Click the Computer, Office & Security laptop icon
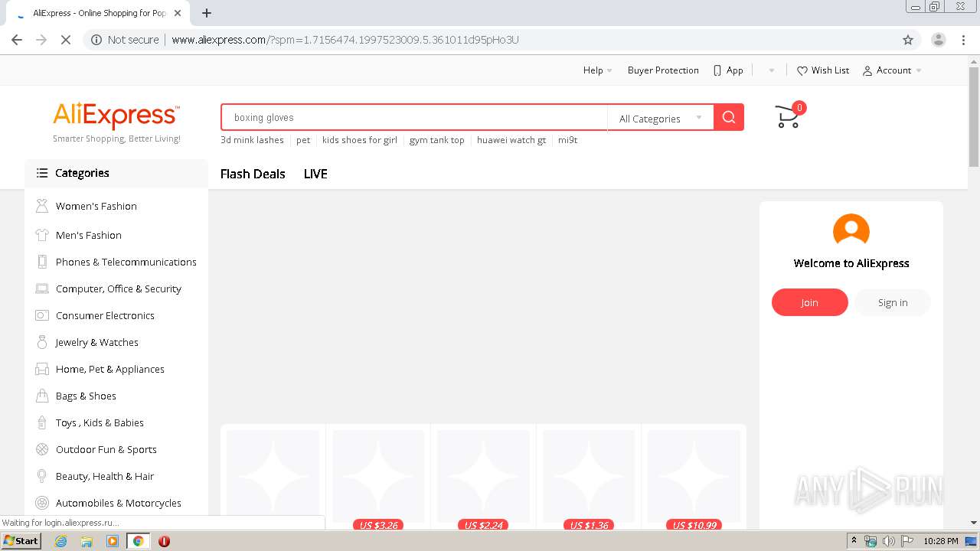Image resolution: width=980 pixels, height=551 pixels. point(42,289)
